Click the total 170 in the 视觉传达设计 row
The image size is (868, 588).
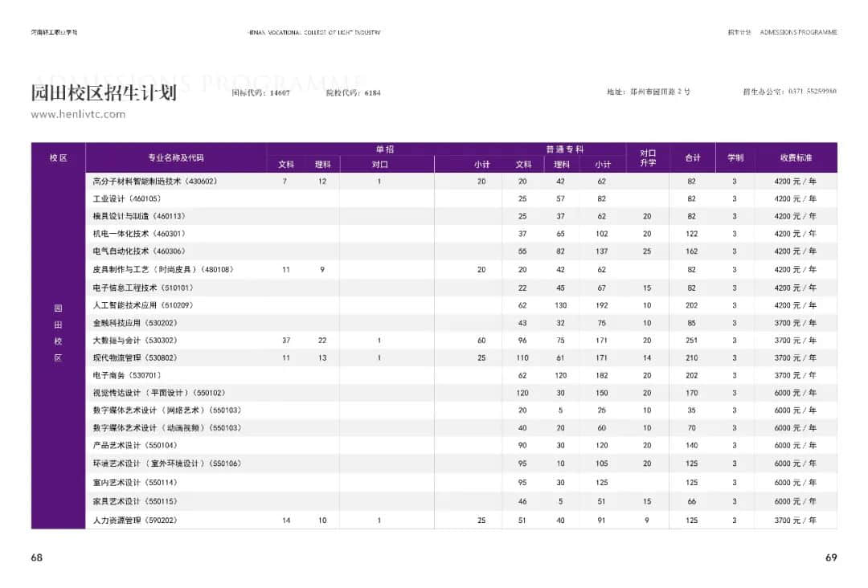click(x=692, y=393)
